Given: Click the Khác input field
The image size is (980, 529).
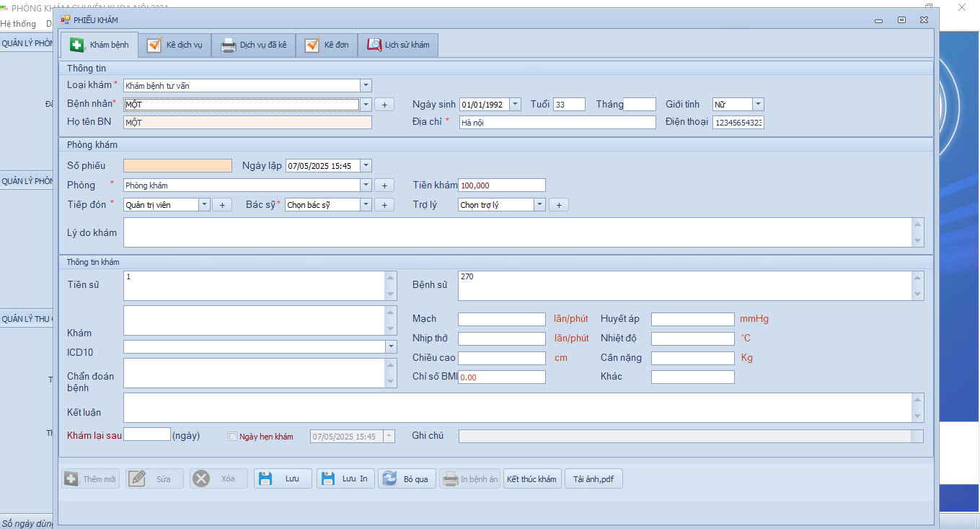Looking at the screenshot, I should (693, 377).
